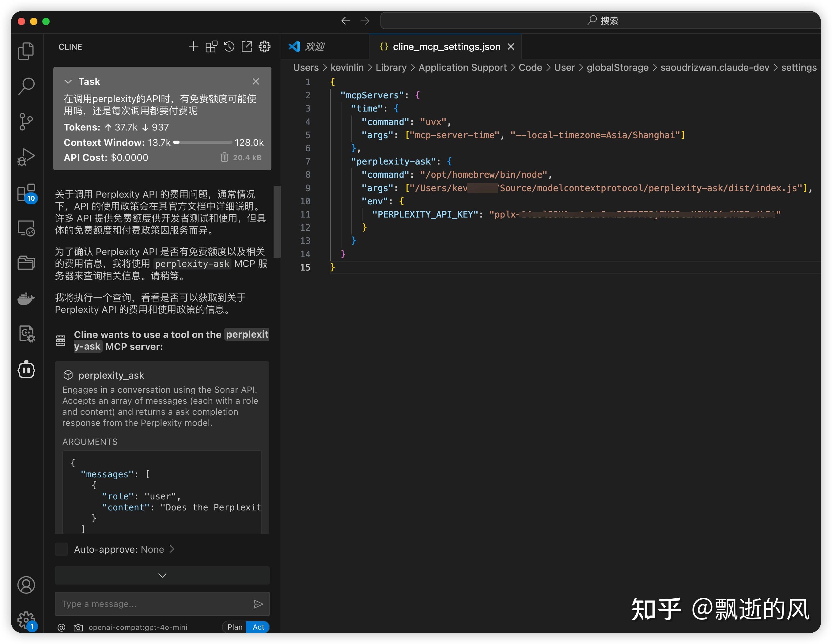Image resolution: width=832 pixels, height=644 pixels.
Task: Open the Docker sidebar icon
Action: coord(26,299)
